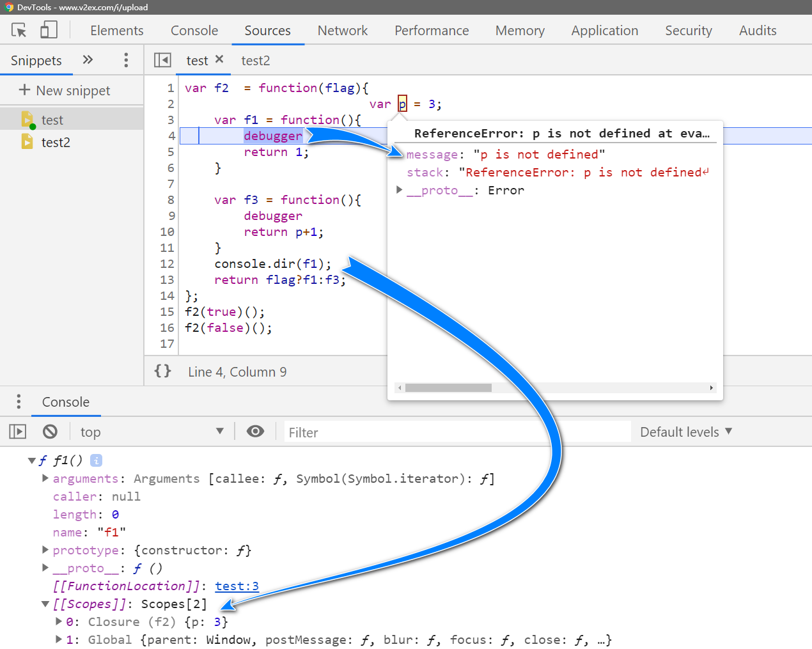The image size is (812, 649).
Task: Clear console with the ban icon
Action: pos(50,432)
